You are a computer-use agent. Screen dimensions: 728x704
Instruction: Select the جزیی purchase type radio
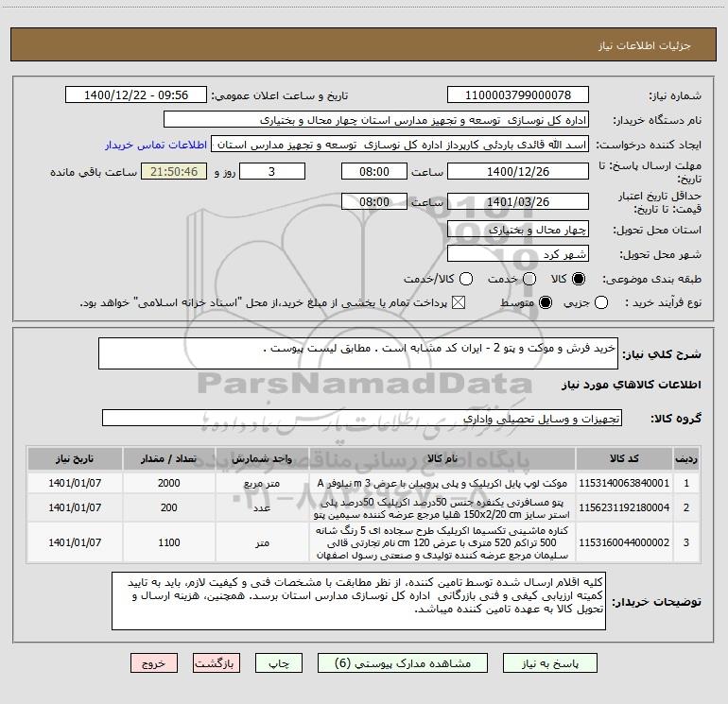pos(601,303)
